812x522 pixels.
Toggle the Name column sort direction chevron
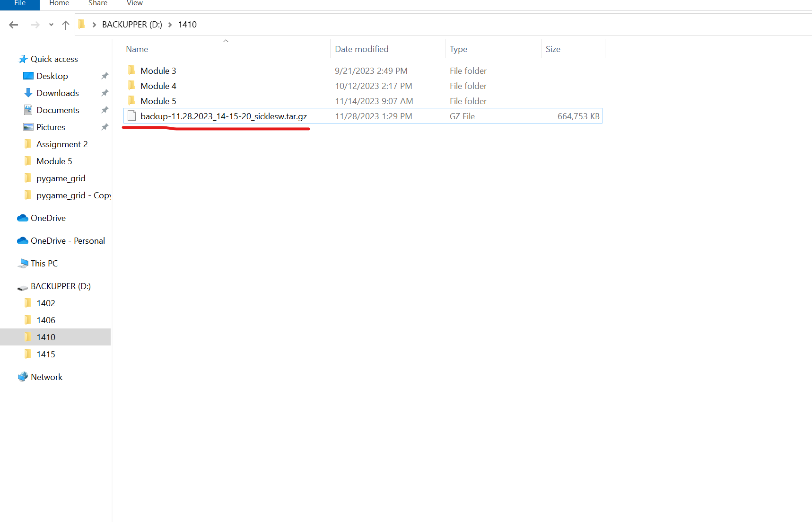226,41
